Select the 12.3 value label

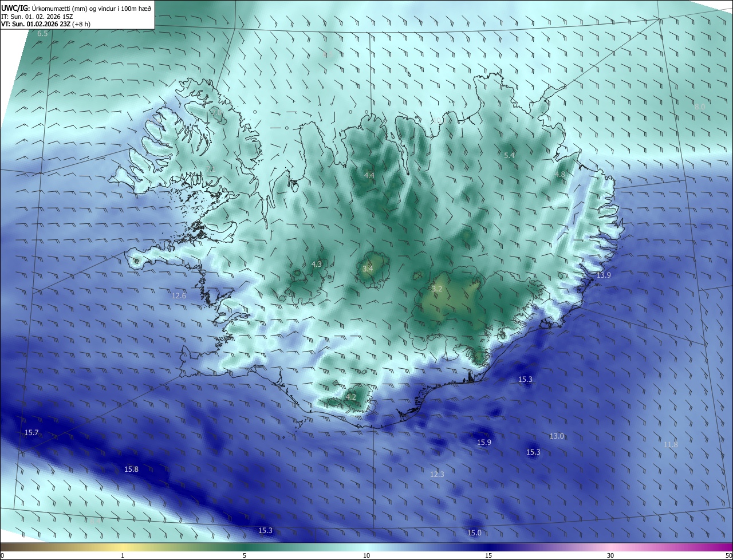coord(437,475)
